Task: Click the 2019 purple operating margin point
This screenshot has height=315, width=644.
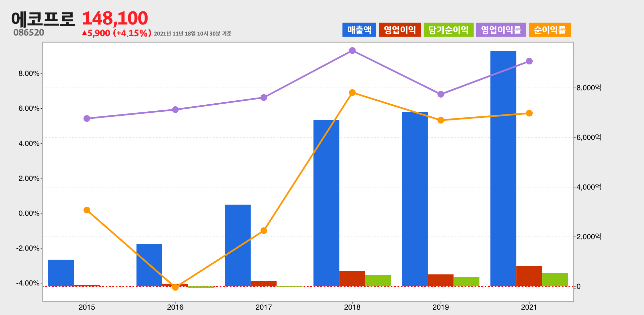Action: [441, 94]
